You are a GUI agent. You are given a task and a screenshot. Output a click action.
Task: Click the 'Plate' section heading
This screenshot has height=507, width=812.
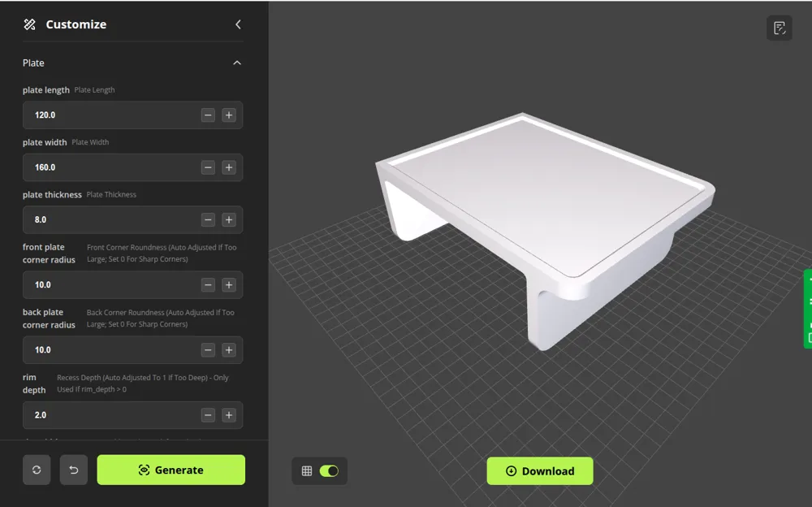33,63
